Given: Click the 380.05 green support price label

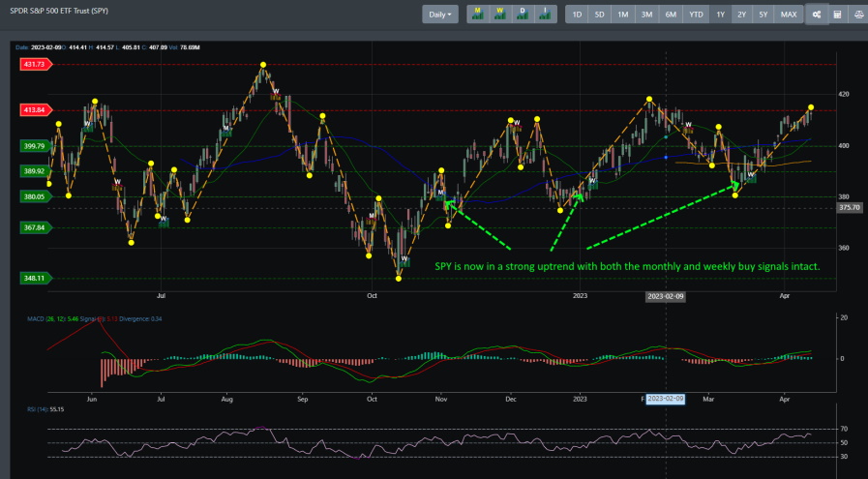Looking at the screenshot, I should [36, 196].
